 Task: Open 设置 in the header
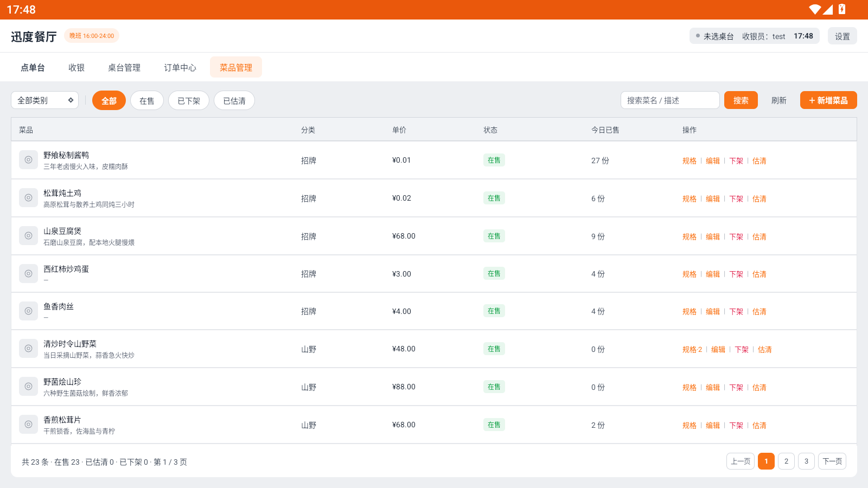coord(843,36)
